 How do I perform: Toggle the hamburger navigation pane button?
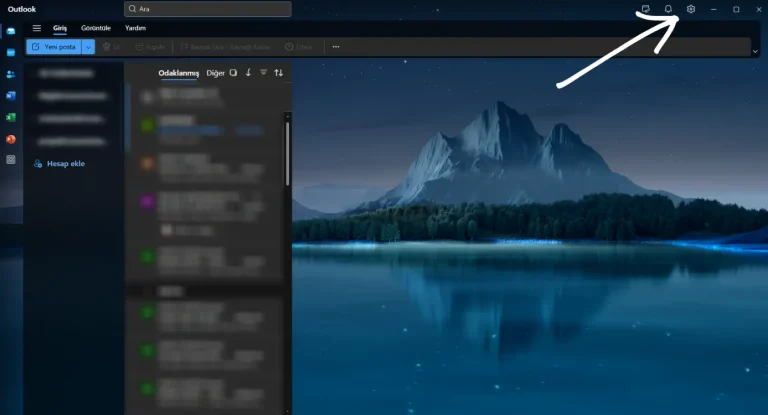(37, 28)
